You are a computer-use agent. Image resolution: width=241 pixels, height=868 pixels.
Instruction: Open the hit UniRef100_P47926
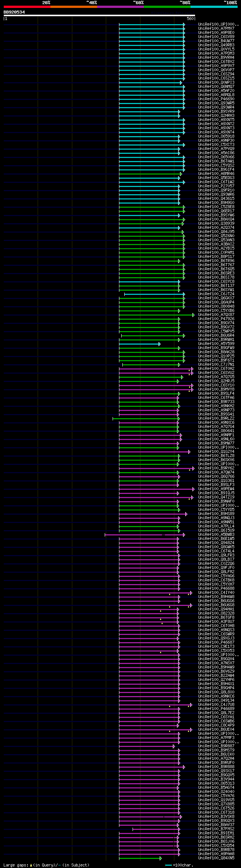coord(216,319)
